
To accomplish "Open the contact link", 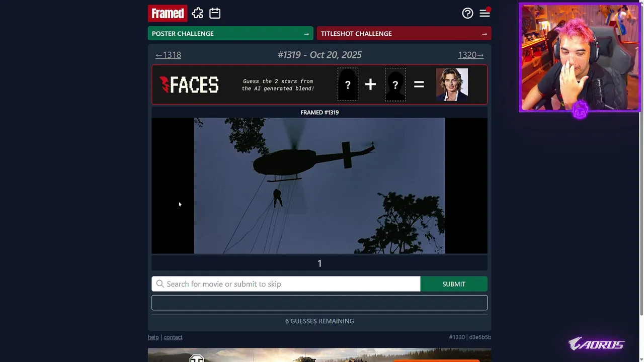I will click(173, 337).
